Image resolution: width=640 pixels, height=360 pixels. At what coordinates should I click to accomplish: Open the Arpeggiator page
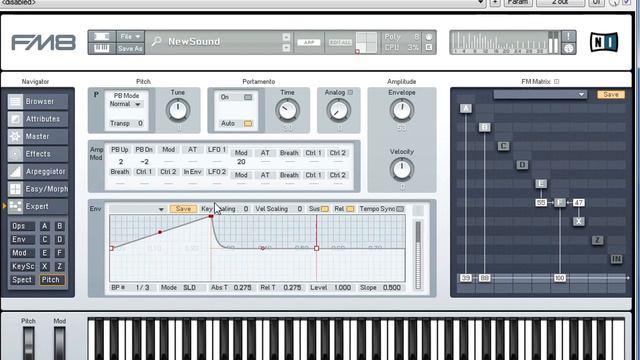(x=38, y=171)
